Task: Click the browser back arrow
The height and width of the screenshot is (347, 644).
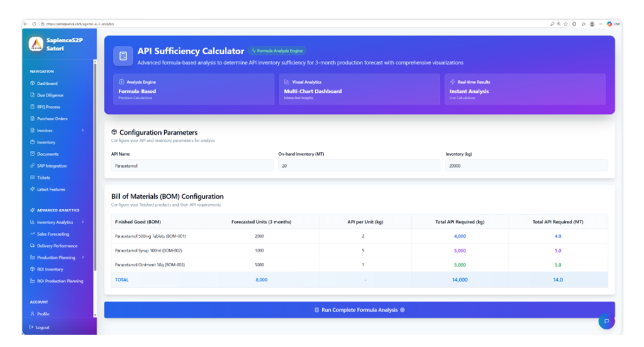Action: point(26,24)
